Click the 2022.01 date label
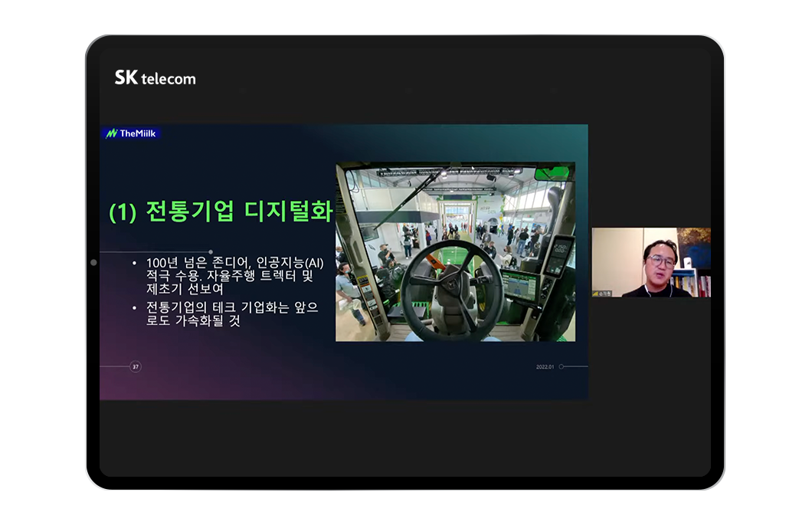Screen dimensions: 812x525 tap(543, 366)
